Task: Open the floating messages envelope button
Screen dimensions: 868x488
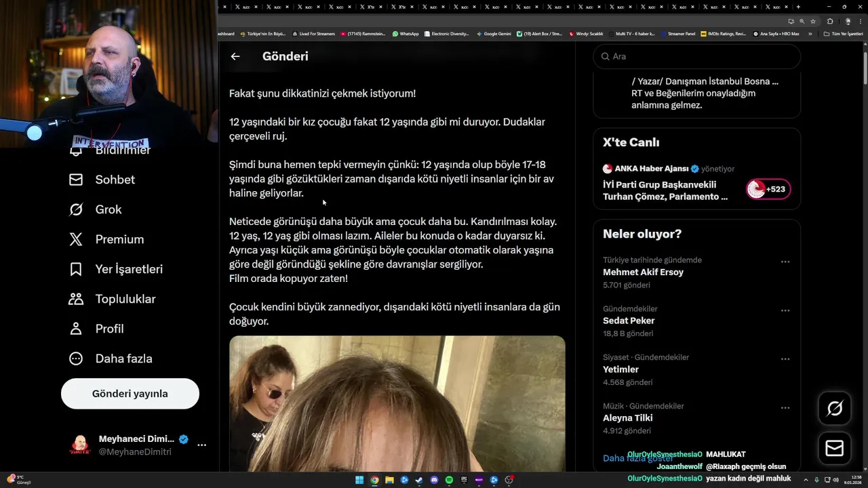Action: pyautogui.click(x=834, y=448)
